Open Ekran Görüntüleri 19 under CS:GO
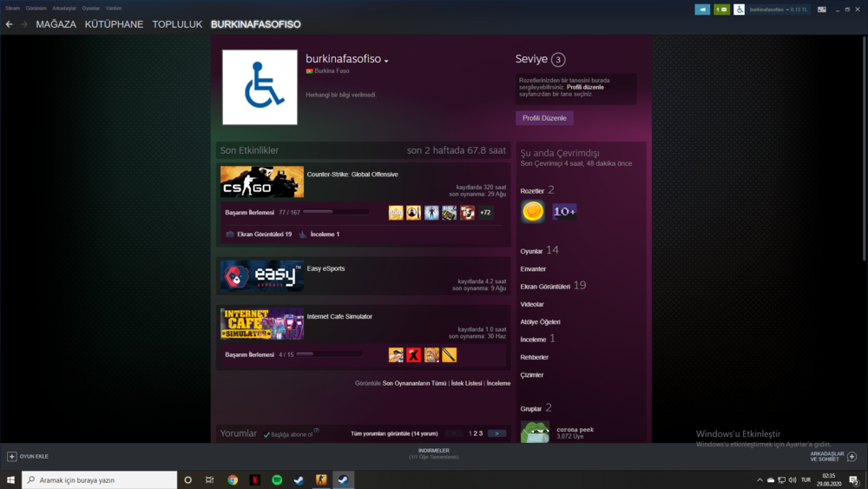This screenshot has width=868, height=489. pos(264,235)
